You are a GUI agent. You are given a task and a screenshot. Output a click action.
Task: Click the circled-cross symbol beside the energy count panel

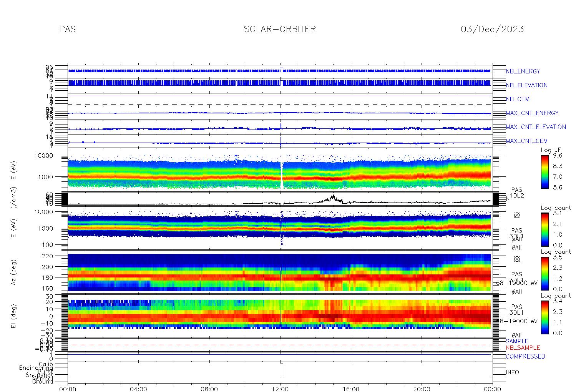[517, 215]
